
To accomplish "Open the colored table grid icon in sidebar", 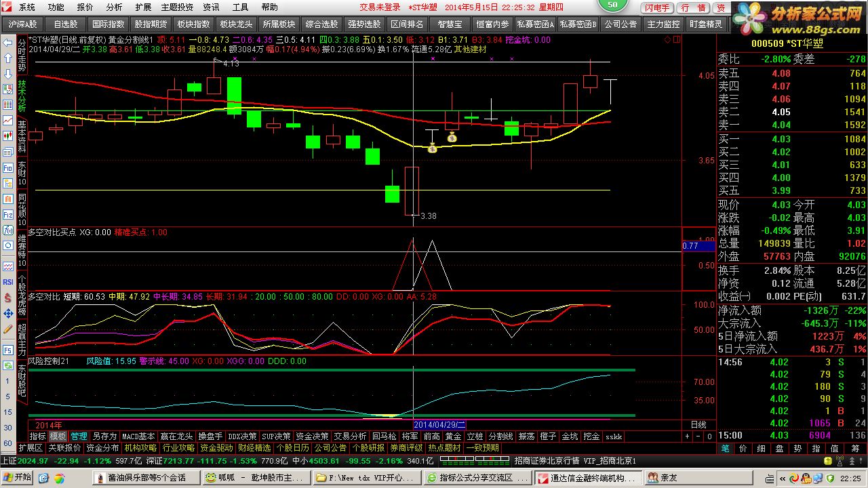I will point(7,105).
